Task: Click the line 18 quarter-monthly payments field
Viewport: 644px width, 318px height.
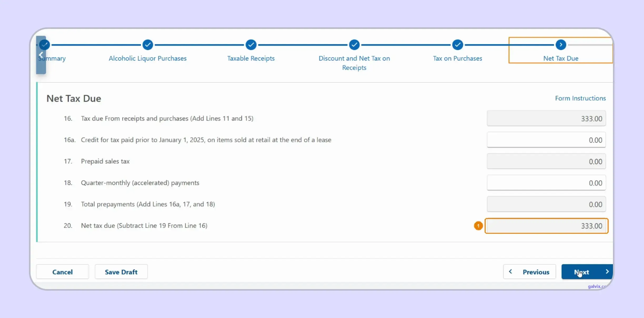Action: pos(546,183)
